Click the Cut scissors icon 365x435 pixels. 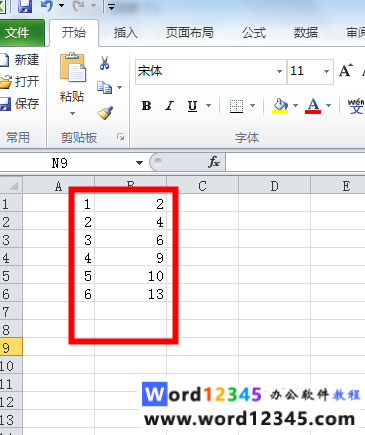coord(104,63)
